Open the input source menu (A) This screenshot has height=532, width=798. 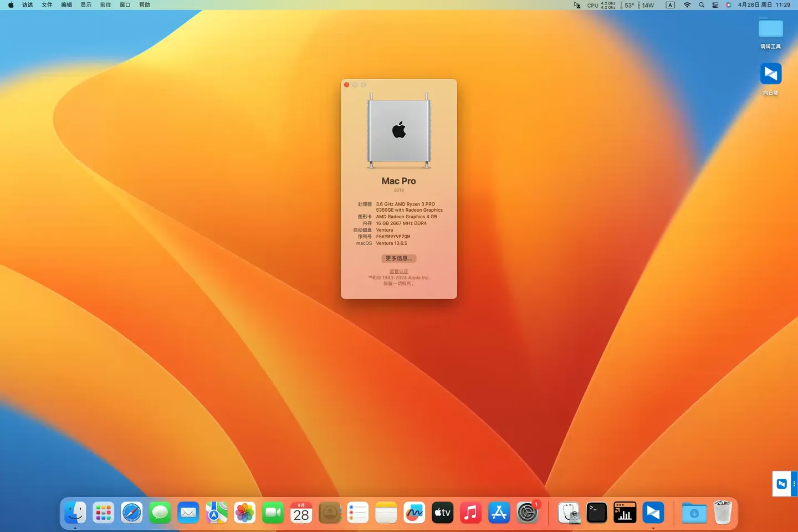670,5
